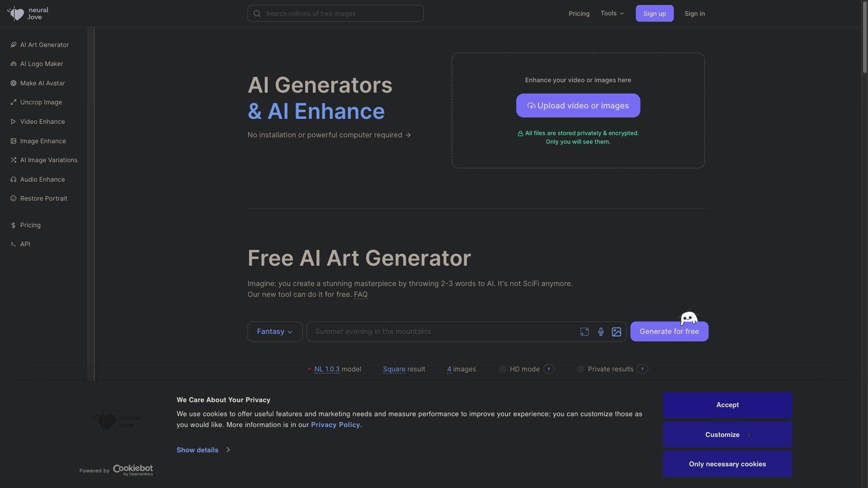Click the Upload video or images button
The width and height of the screenshot is (868, 488).
[x=578, y=105]
